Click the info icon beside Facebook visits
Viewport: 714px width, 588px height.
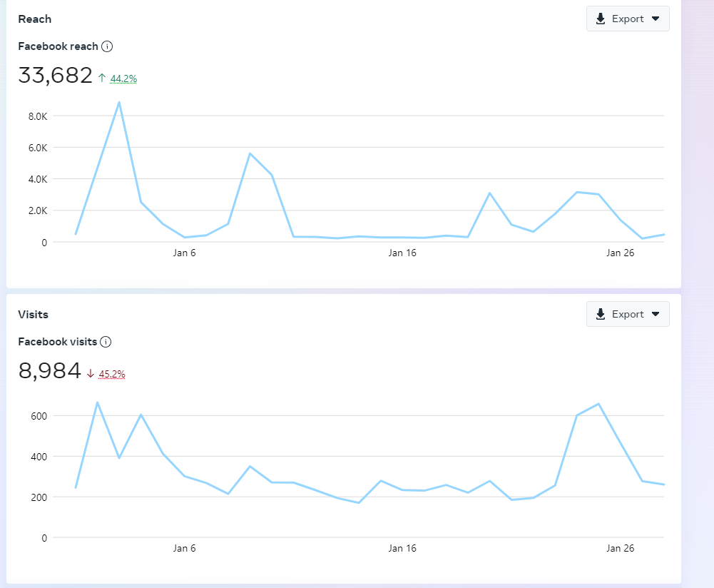click(x=106, y=342)
